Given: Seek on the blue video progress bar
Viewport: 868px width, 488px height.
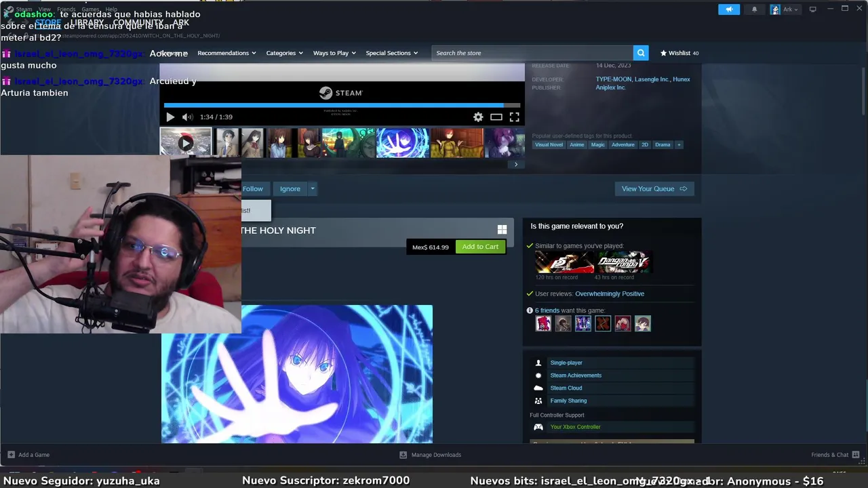Looking at the screenshot, I should click(342, 105).
